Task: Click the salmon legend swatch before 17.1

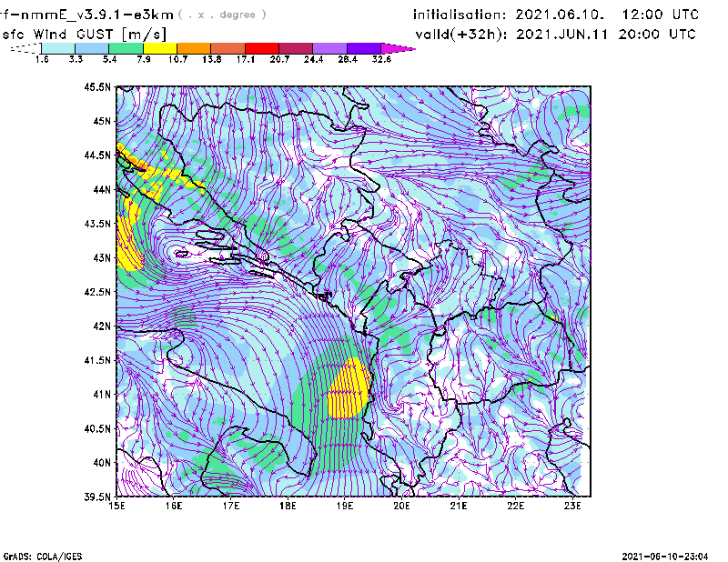Action: [228, 48]
